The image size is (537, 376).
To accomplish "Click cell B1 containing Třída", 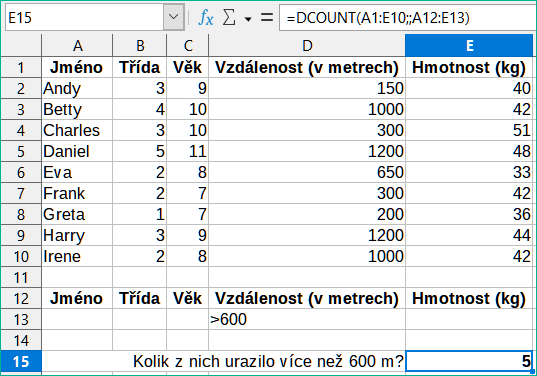I will [140, 67].
